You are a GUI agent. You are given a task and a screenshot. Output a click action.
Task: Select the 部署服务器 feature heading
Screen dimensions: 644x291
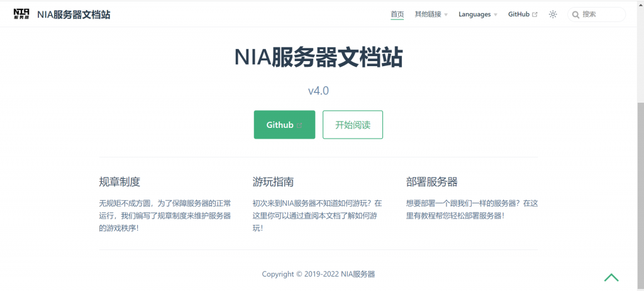click(432, 182)
